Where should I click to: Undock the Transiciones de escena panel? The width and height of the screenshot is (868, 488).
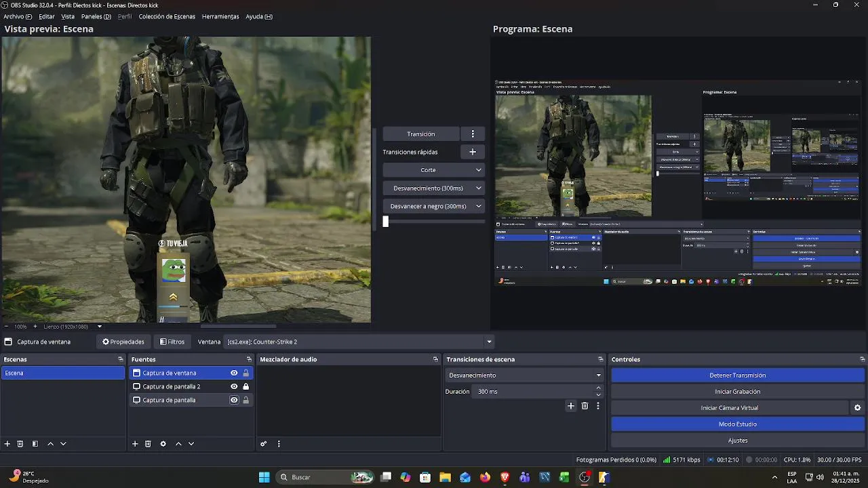pos(600,359)
